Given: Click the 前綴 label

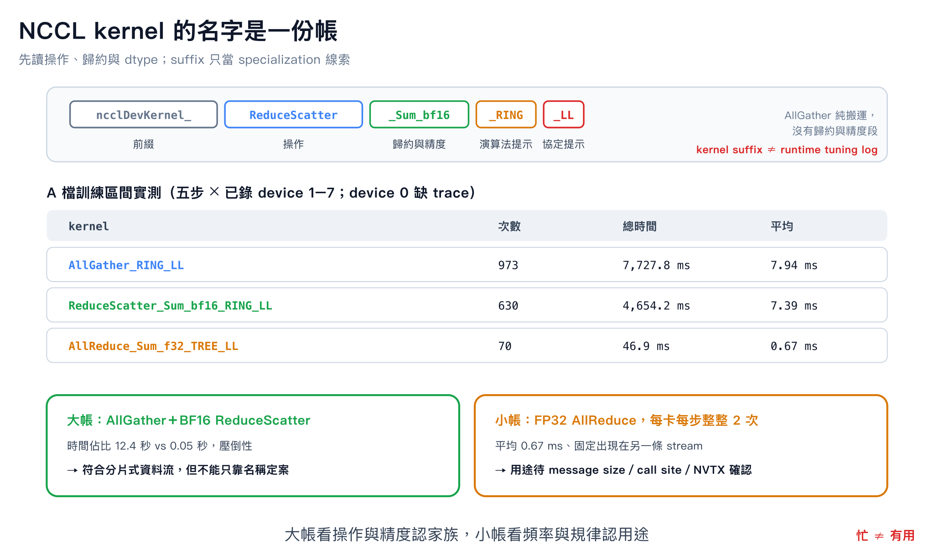Looking at the screenshot, I should click(x=143, y=144).
